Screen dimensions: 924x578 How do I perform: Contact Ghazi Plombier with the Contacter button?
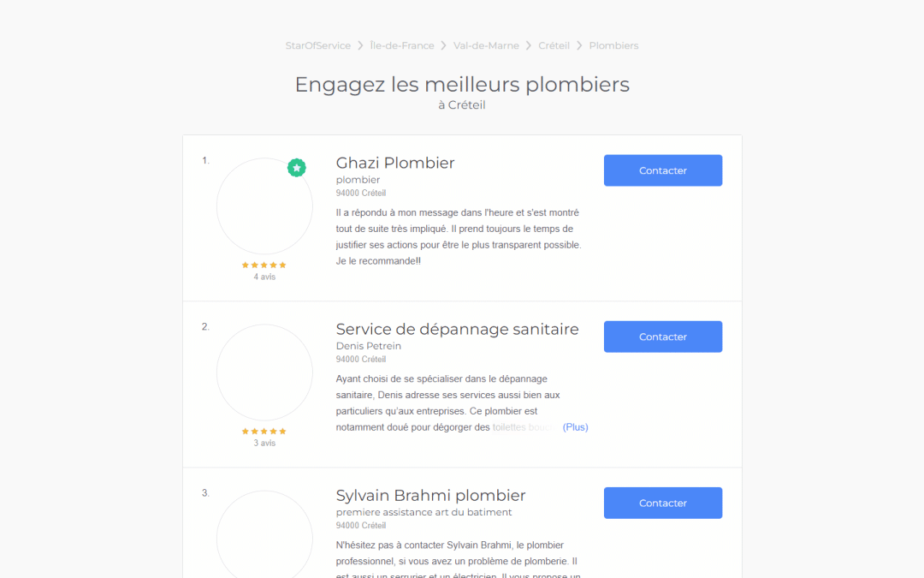[x=663, y=170]
